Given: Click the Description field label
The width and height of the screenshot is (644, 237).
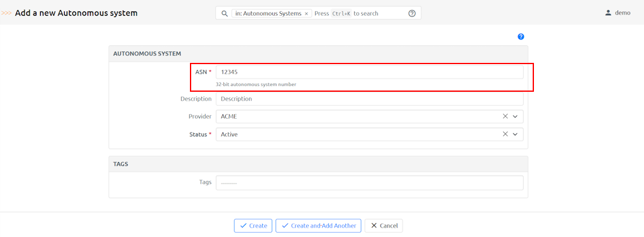Looking at the screenshot, I should (x=196, y=99).
